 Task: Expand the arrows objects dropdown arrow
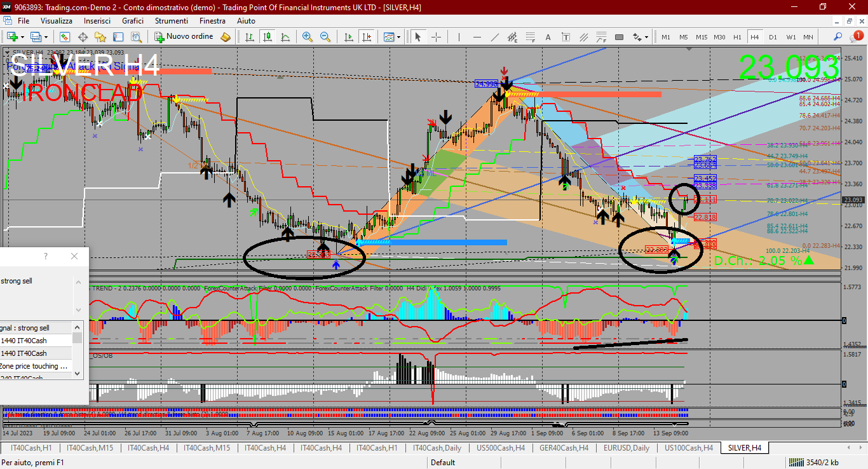[646, 37]
